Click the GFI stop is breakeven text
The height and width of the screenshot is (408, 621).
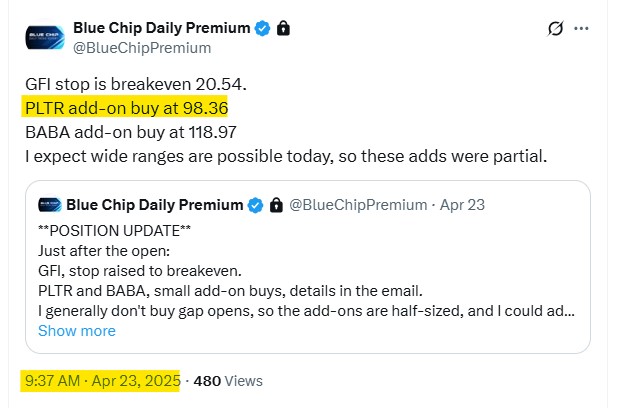coord(136,84)
